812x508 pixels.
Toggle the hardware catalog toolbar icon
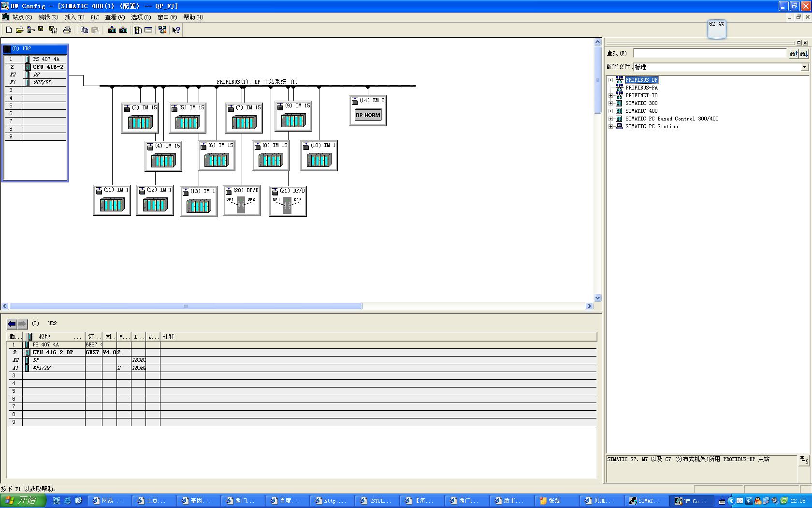(x=138, y=30)
